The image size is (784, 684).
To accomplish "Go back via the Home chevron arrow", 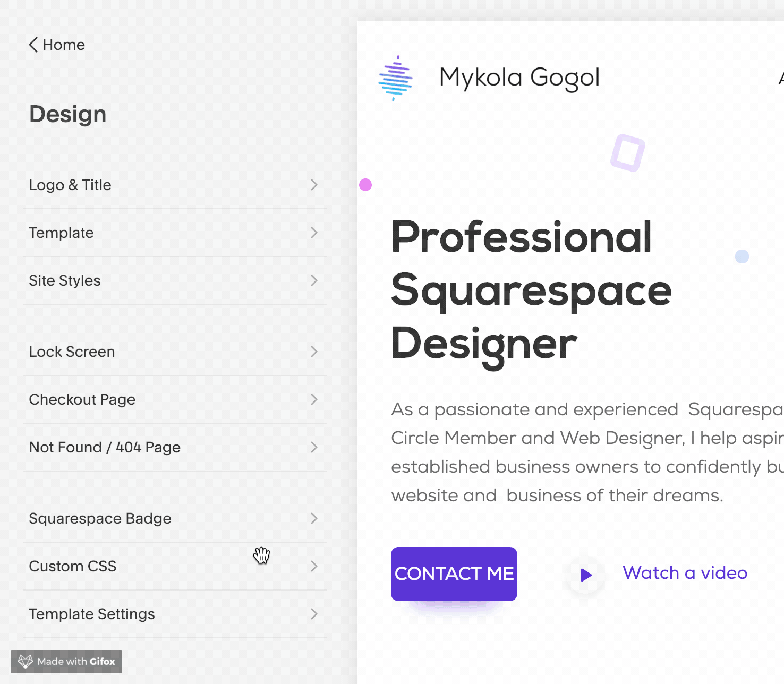I will coord(33,45).
